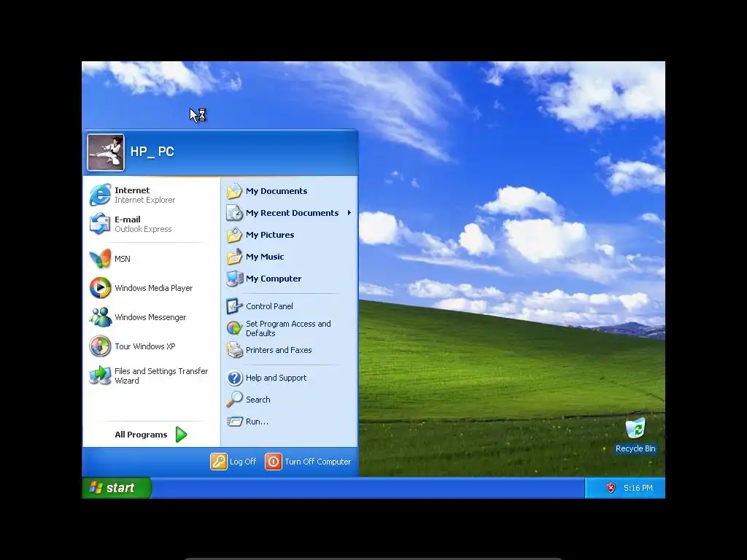The height and width of the screenshot is (560, 747).
Task: Click the Search magnifier icon
Action: (234, 400)
